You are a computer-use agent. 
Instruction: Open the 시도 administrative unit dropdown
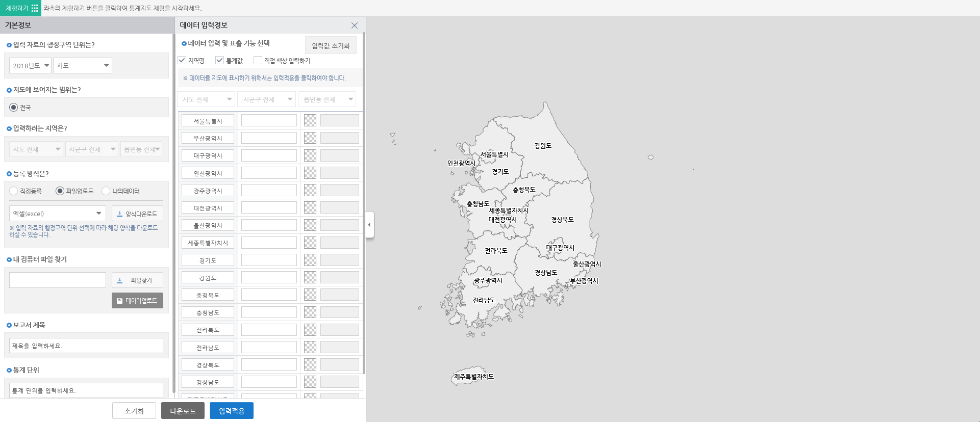(83, 65)
